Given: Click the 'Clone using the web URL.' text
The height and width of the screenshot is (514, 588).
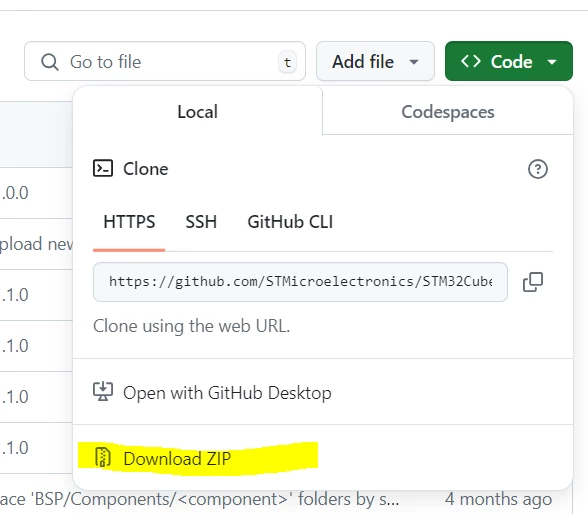Looking at the screenshot, I should tap(192, 326).
